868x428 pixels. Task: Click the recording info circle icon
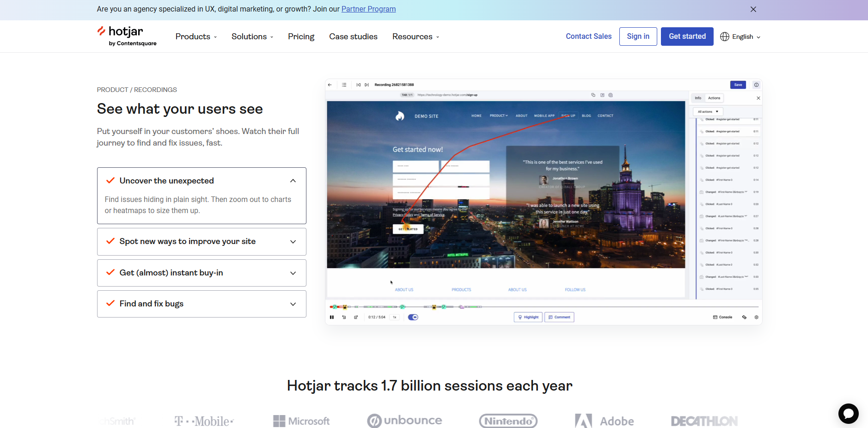[x=756, y=85]
